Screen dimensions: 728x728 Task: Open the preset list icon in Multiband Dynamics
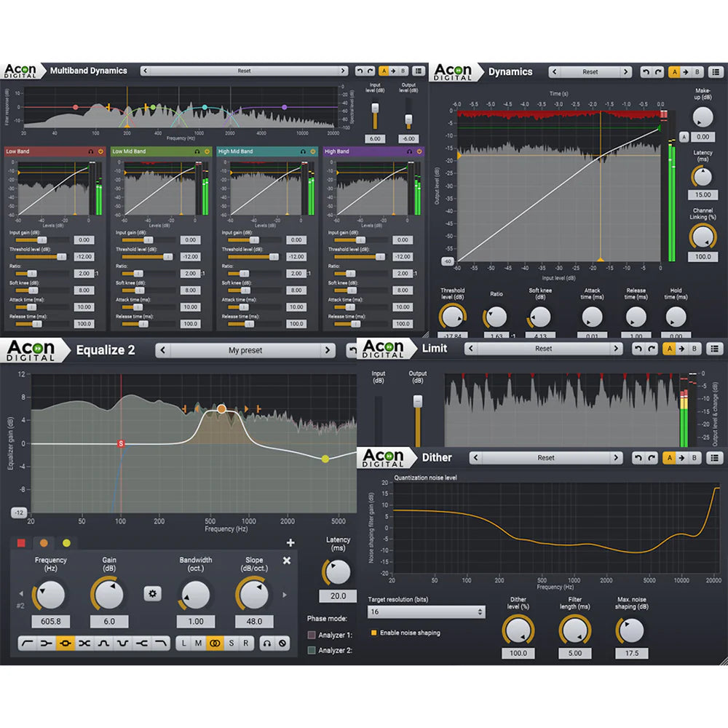[x=417, y=71]
